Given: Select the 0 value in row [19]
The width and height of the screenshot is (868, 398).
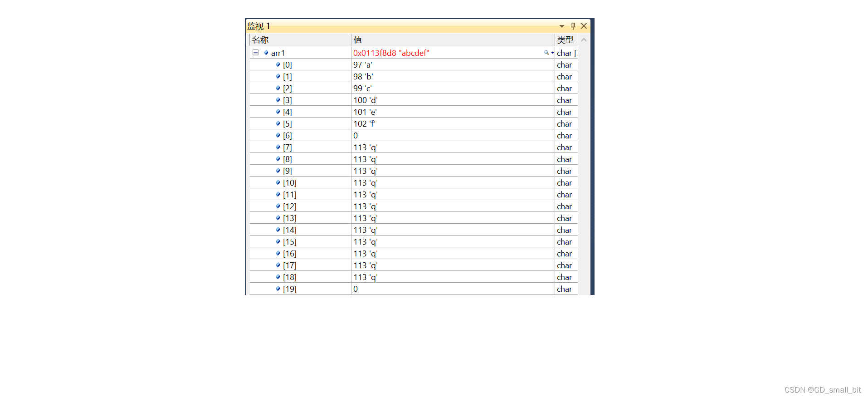Looking at the screenshot, I should tap(356, 289).
